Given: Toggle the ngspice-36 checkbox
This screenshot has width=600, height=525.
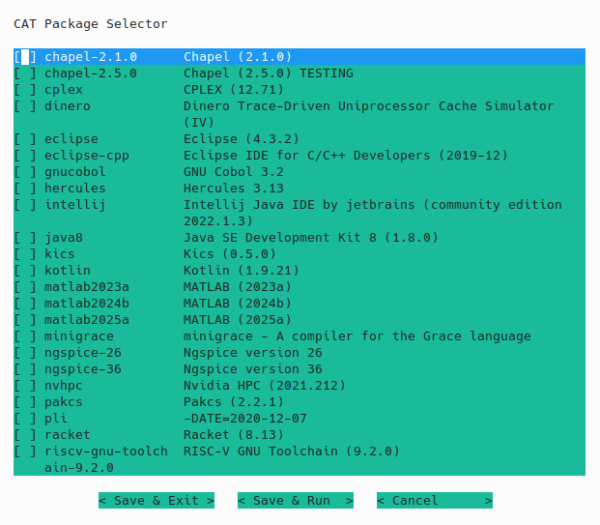Looking at the screenshot, I should (25, 369).
